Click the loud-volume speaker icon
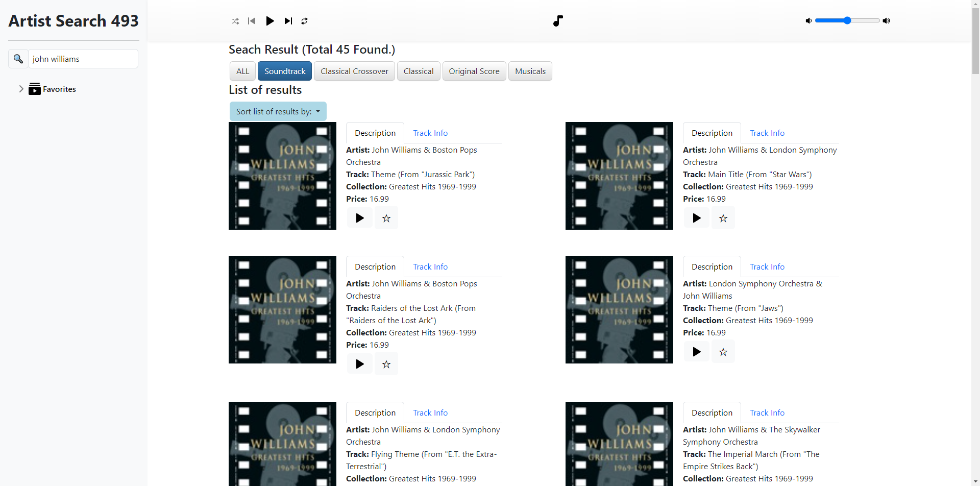This screenshot has width=980, height=486. (x=887, y=21)
